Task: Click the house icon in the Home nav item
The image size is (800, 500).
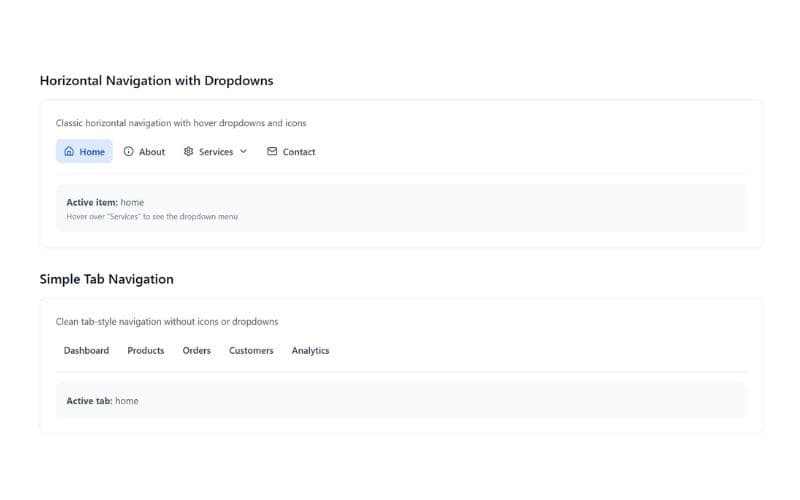Action: [x=69, y=152]
